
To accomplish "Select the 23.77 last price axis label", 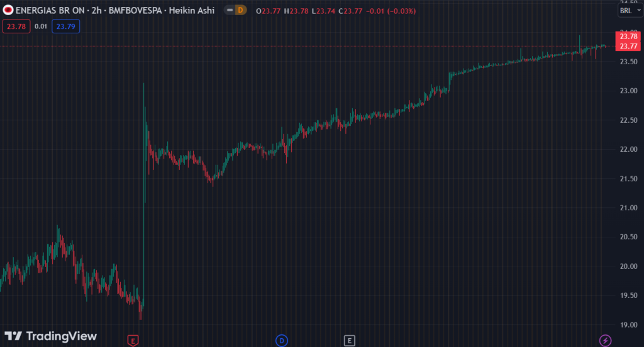I will pyautogui.click(x=628, y=47).
